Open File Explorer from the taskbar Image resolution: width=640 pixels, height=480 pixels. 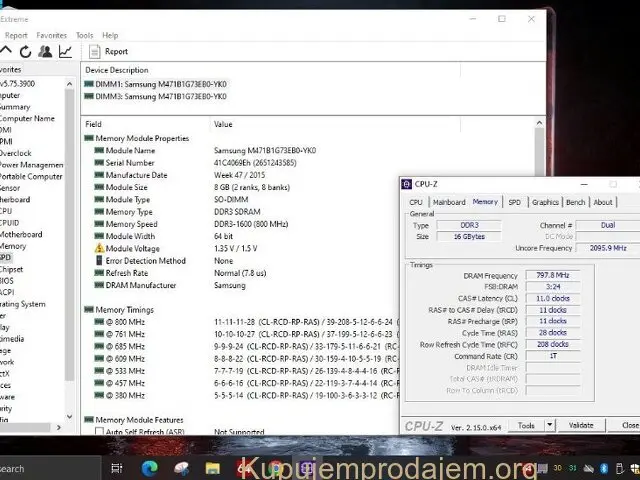pyautogui.click(x=212, y=467)
